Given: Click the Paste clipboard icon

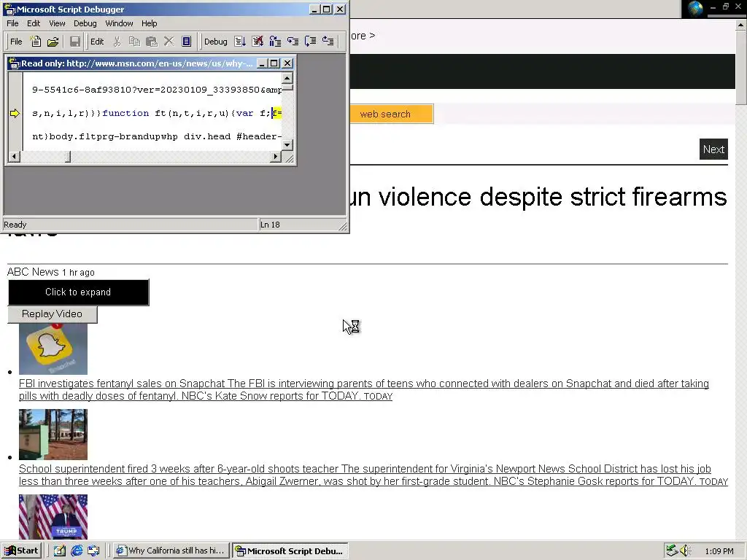Looking at the screenshot, I should tap(152, 42).
